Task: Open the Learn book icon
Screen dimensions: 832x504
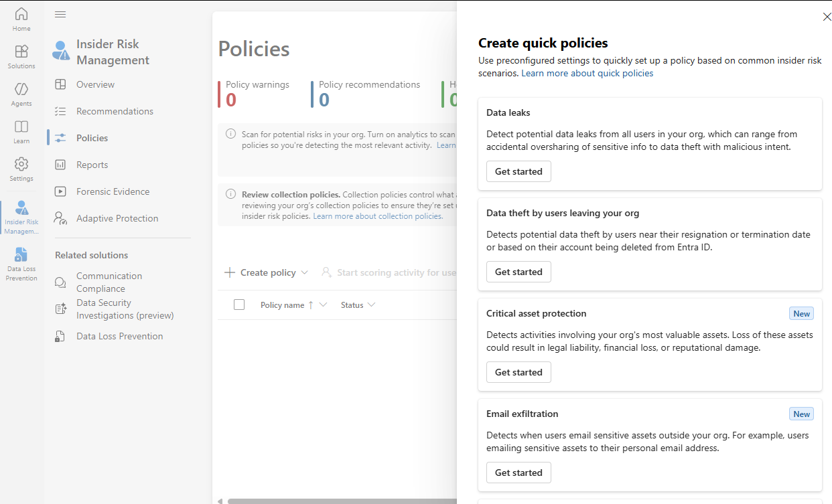Action: 21,127
